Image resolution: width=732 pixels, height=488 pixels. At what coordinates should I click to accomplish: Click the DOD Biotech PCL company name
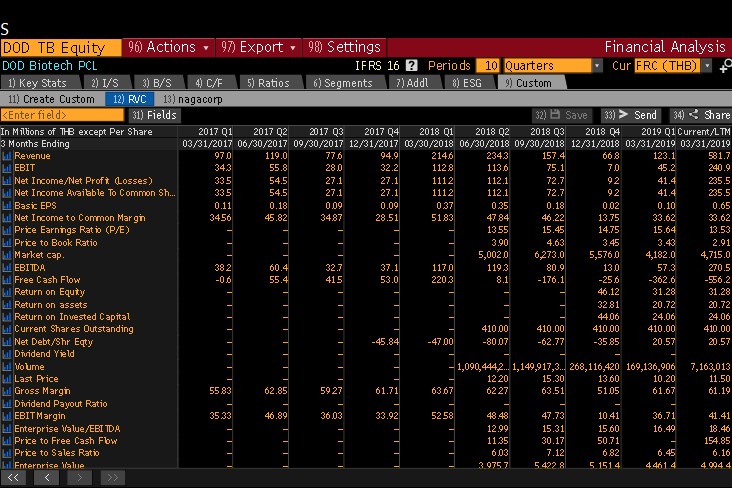pyautogui.click(x=49, y=66)
